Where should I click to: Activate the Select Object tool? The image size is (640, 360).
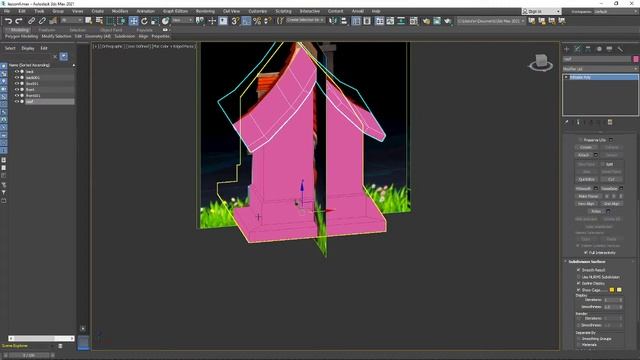point(89,21)
